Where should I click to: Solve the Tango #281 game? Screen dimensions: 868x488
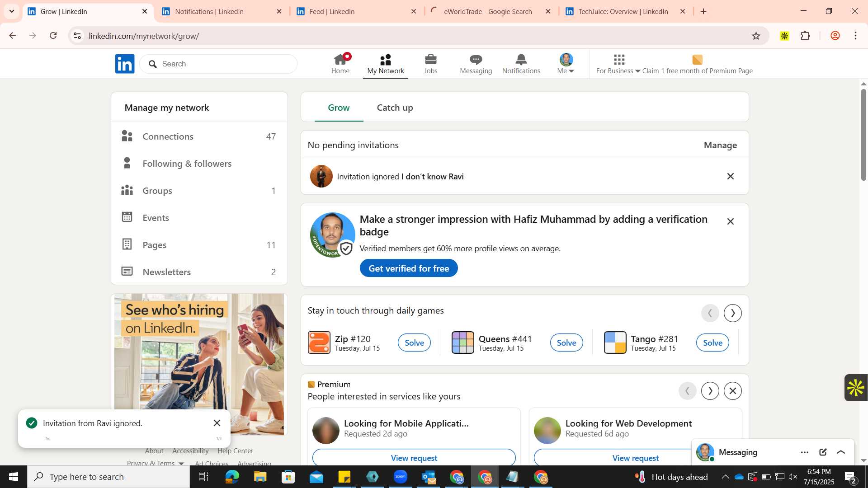point(712,343)
